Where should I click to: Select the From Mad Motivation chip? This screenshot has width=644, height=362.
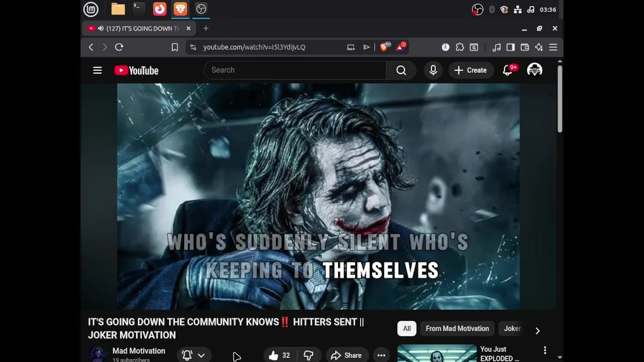[x=457, y=329]
